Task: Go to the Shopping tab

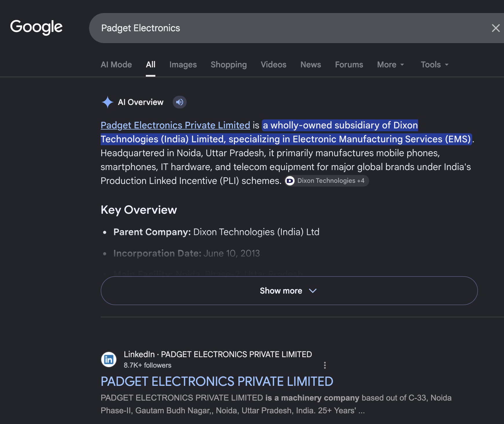Action: click(229, 64)
